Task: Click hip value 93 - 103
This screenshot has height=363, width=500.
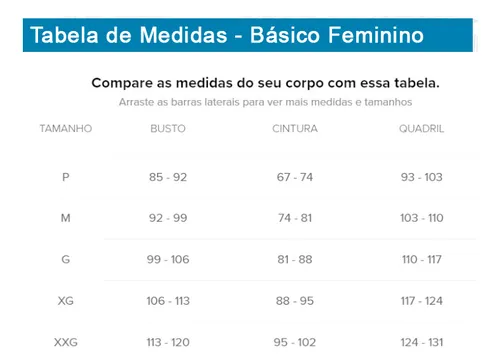Action: point(422,177)
